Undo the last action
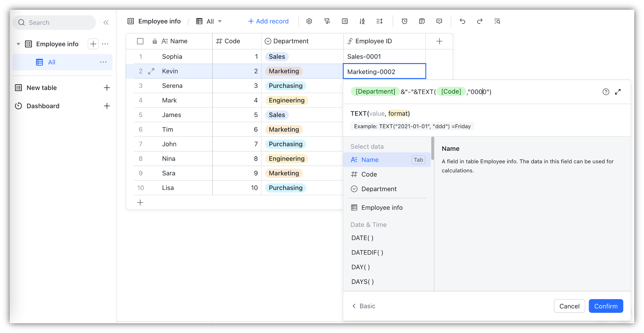Viewport: 644px width, 333px height. click(462, 21)
